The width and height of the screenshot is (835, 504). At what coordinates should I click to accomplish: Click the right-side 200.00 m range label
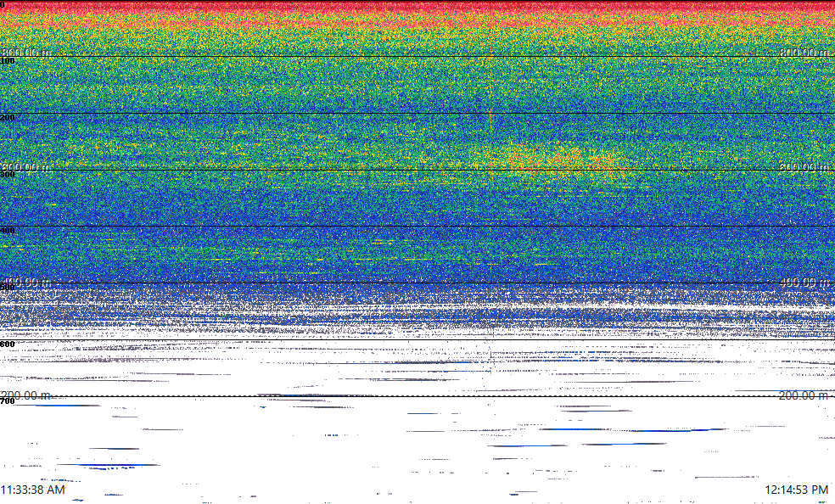804,395
